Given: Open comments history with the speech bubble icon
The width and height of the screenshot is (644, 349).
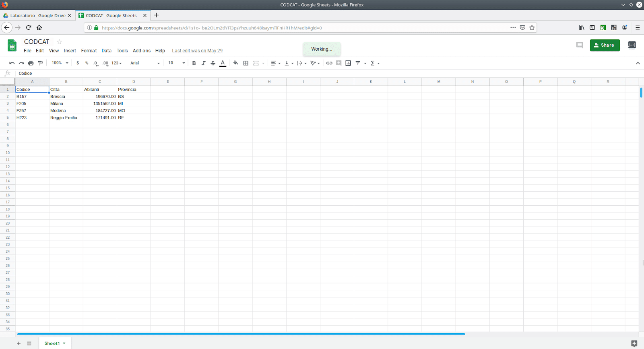Looking at the screenshot, I should 580,45.
